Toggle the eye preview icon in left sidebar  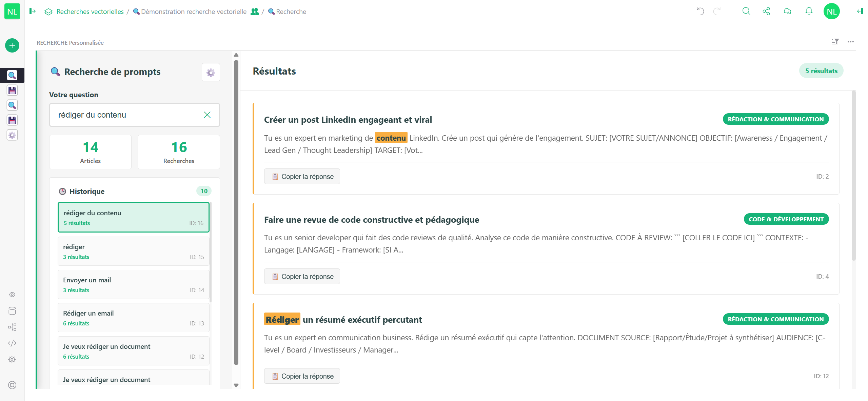click(x=12, y=295)
